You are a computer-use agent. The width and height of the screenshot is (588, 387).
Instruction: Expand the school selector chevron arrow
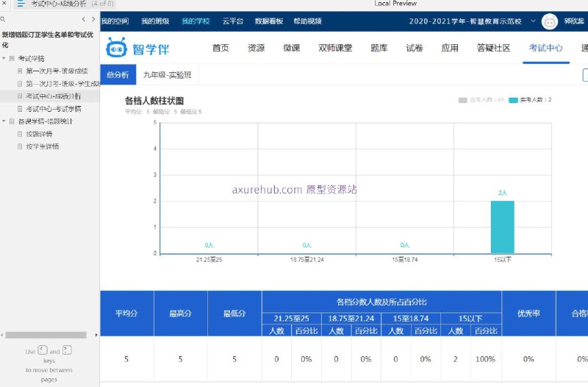click(533, 21)
